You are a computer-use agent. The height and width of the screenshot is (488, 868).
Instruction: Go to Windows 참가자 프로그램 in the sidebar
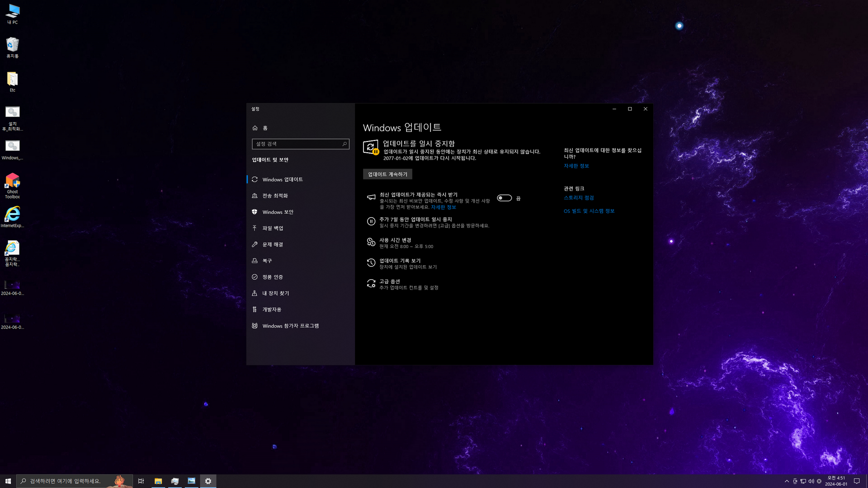click(x=290, y=326)
